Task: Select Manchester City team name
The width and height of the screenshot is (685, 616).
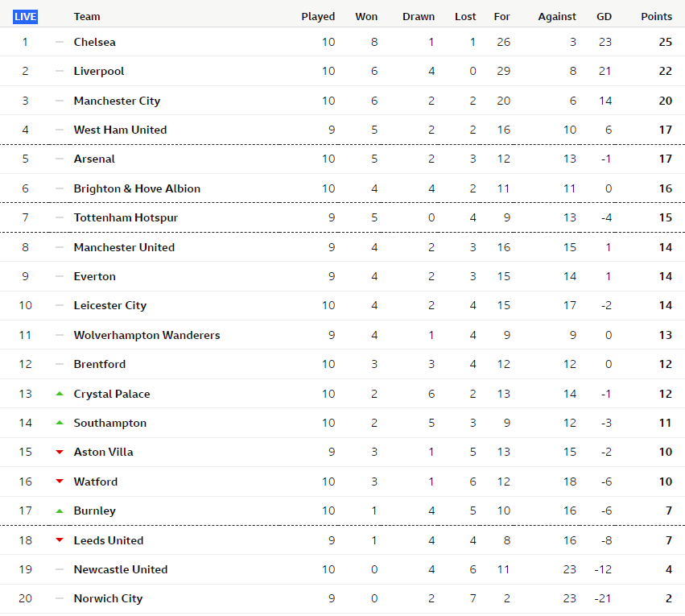Action: (117, 101)
